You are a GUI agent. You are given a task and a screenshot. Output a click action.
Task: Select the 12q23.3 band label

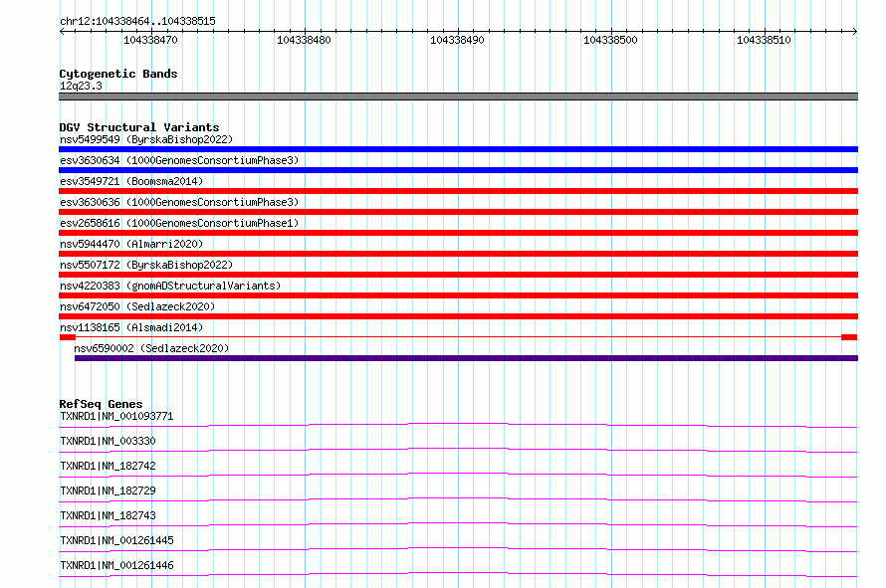tap(81, 86)
